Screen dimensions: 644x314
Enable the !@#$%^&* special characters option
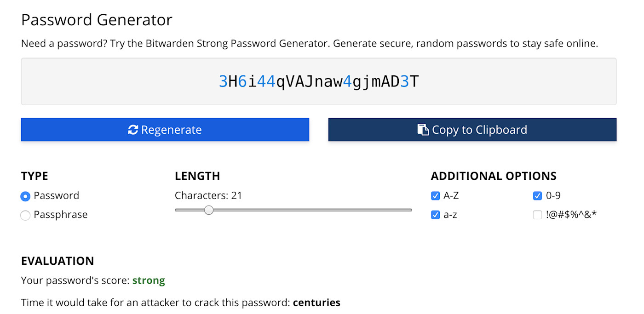(x=537, y=215)
